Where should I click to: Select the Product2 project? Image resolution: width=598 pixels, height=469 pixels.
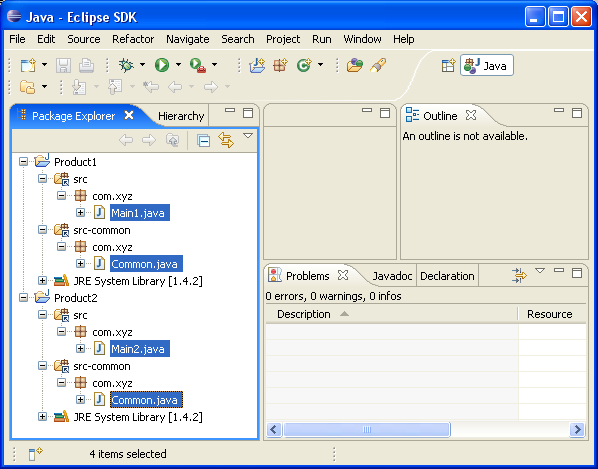[76, 298]
